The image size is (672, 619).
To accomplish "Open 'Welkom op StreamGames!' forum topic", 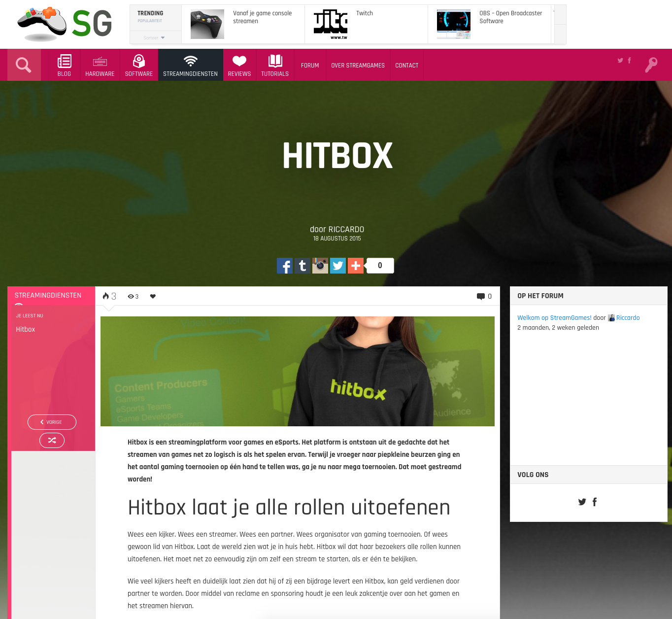I will click(x=554, y=318).
